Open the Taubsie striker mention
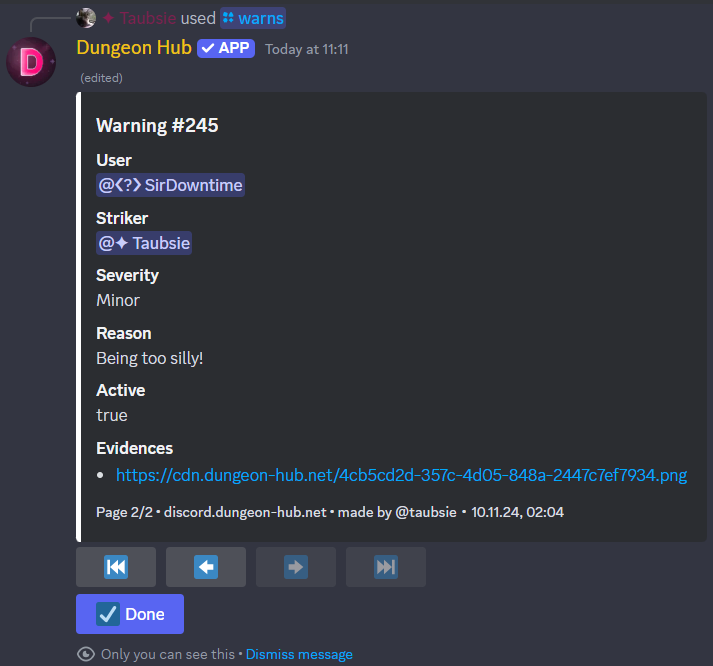This screenshot has height=666, width=713. 144,243
